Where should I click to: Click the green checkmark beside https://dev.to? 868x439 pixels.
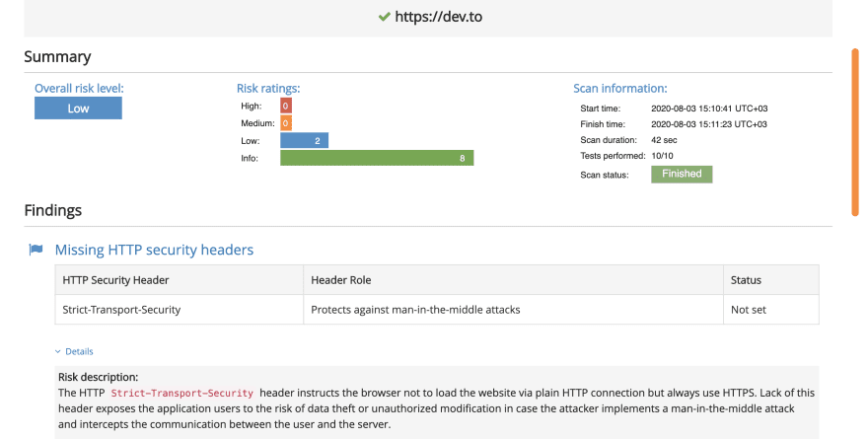pos(384,18)
